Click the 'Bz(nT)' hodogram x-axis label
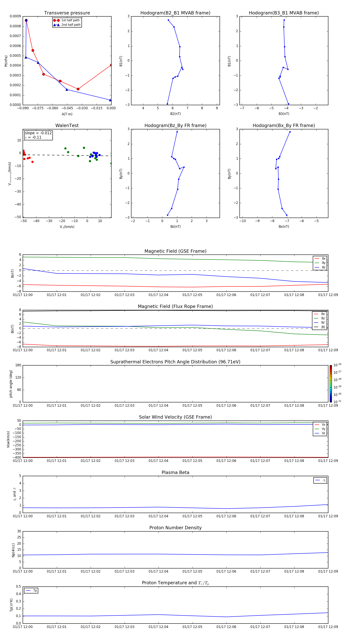Screen dimensions: 351x644 [175, 227]
